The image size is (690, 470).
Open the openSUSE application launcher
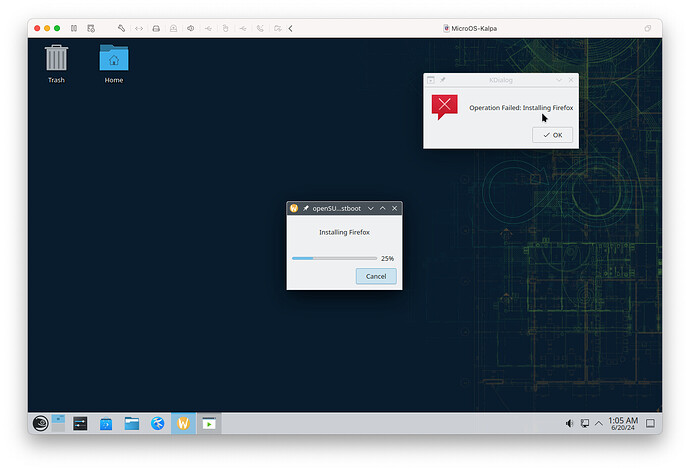point(41,423)
